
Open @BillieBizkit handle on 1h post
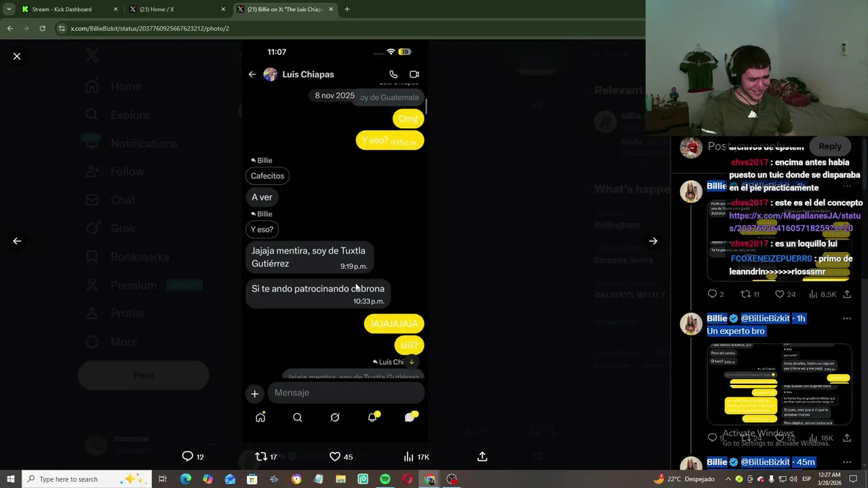pos(765,319)
